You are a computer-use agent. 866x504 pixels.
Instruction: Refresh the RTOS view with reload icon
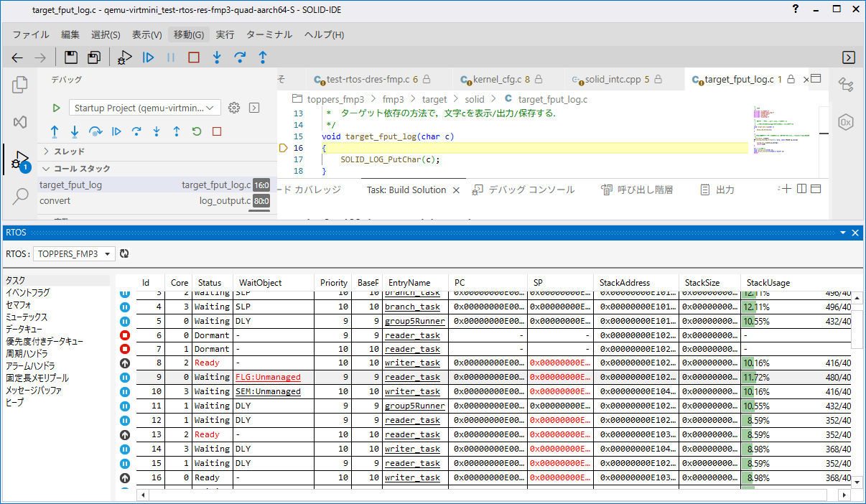click(x=124, y=253)
